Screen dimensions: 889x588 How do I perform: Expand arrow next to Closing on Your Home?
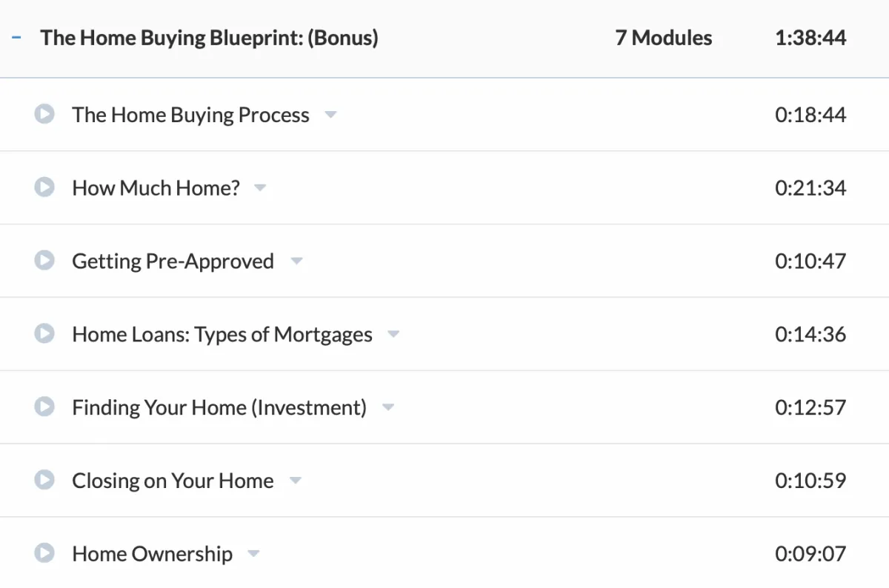295,481
